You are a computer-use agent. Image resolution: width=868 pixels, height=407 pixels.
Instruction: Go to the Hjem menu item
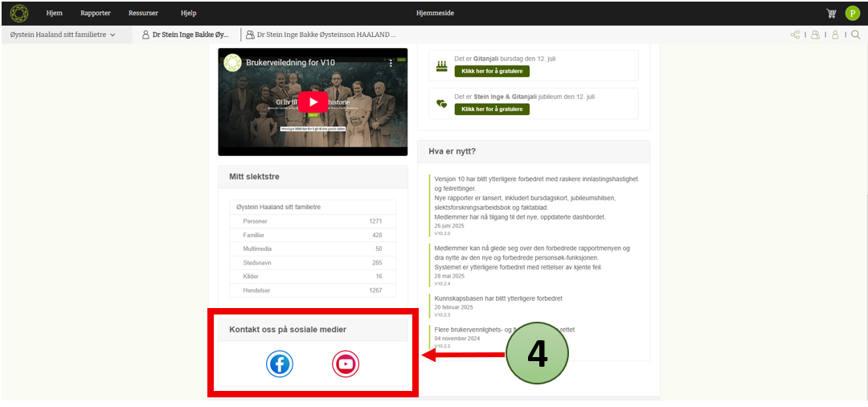[x=54, y=13]
